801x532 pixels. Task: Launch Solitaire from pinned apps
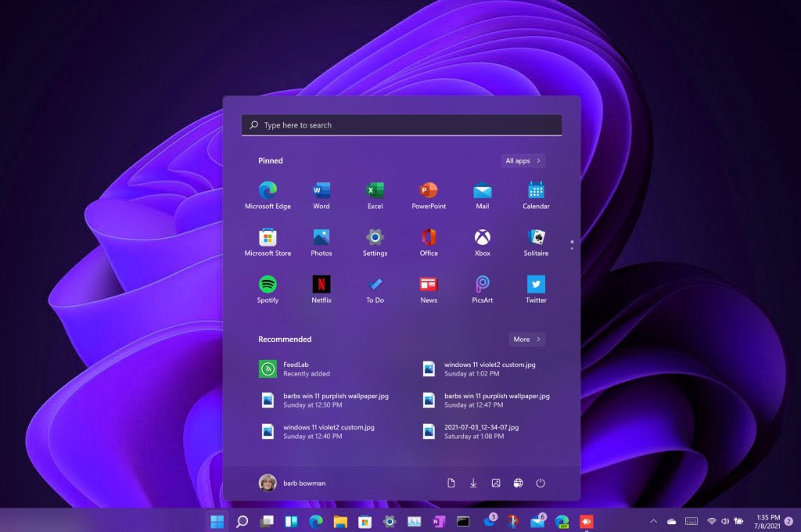[x=536, y=242]
